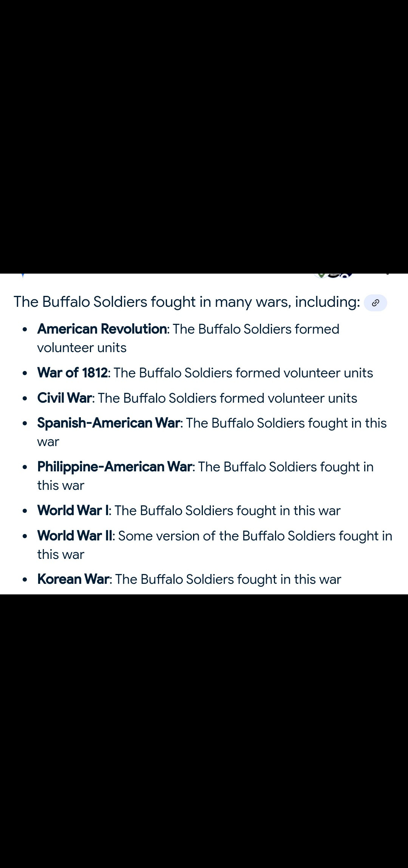
Task: Click the Civil War bullet description text
Action: click(x=227, y=398)
